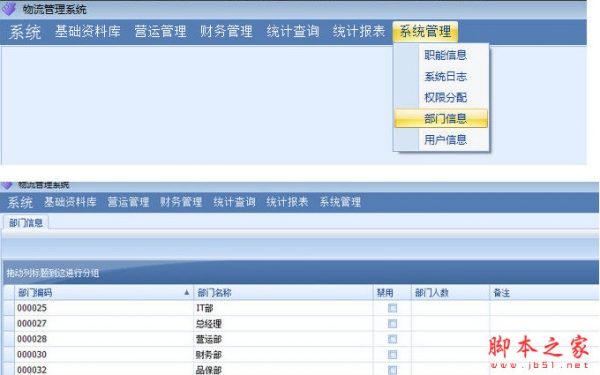Click highlighted 系统管理 menu in the top window

pyautogui.click(x=425, y=31)
